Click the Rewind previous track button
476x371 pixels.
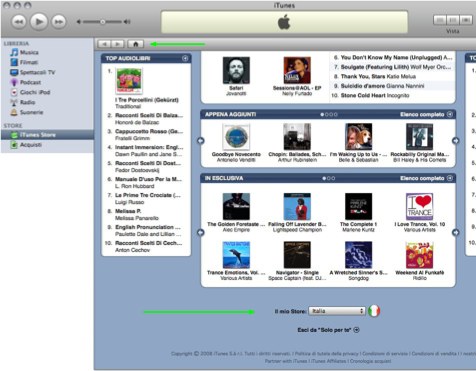[x=19, y=22]
